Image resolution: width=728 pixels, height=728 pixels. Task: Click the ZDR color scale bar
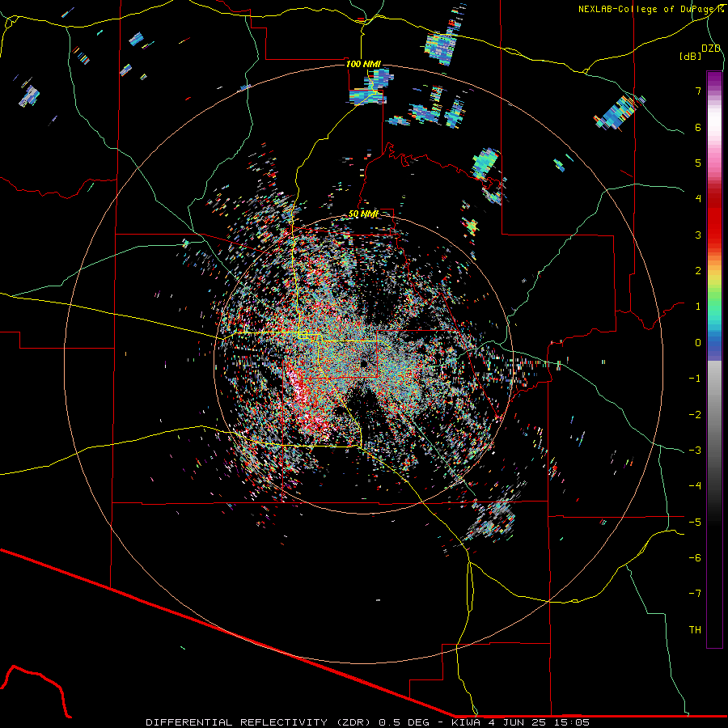(714, 359)
